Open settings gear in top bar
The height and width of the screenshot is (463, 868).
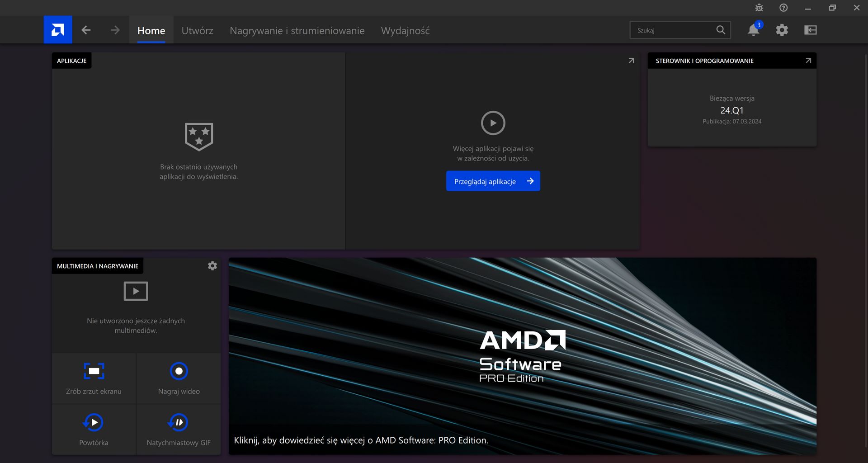tap(782, 30)
